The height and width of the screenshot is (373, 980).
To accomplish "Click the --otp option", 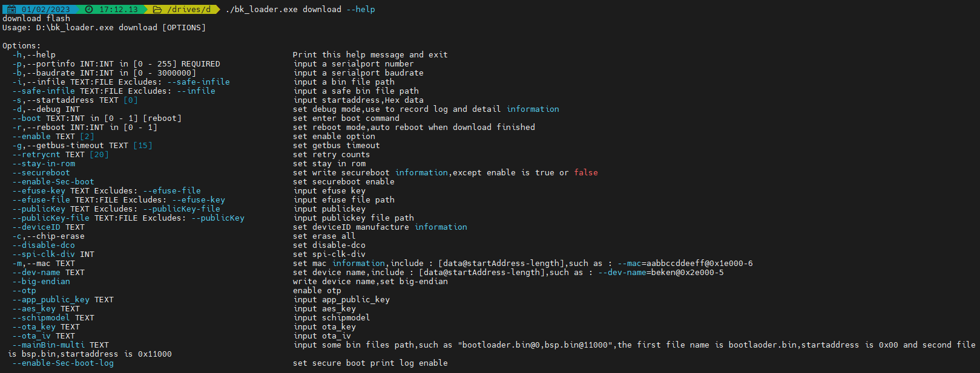I will [24, 290].
